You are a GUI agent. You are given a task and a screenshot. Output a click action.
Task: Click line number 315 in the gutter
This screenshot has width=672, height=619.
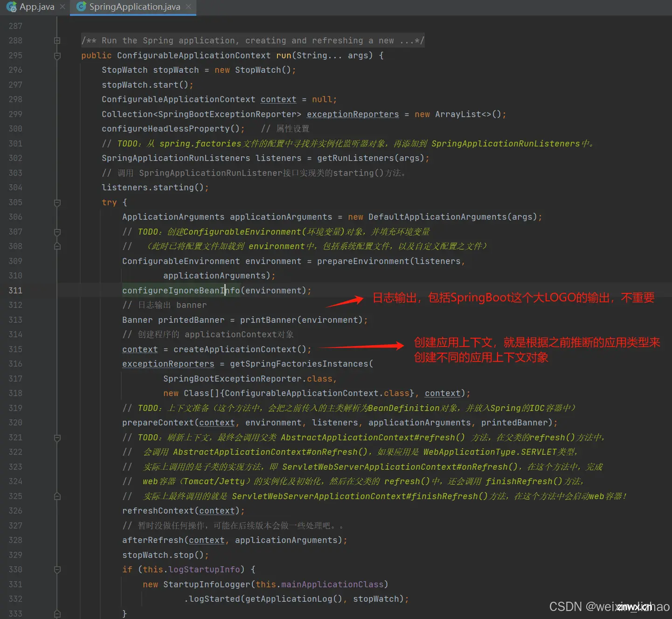[15, 349]
